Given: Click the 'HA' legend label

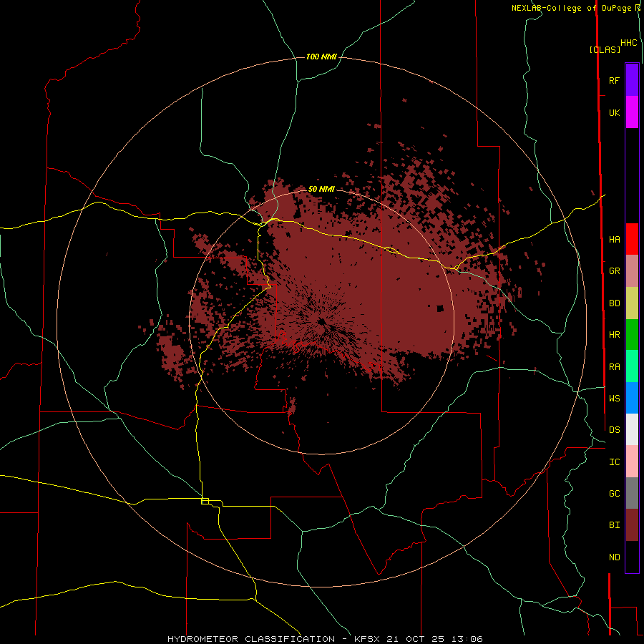Looking at the screenshot, I should (x=614, y=240).
